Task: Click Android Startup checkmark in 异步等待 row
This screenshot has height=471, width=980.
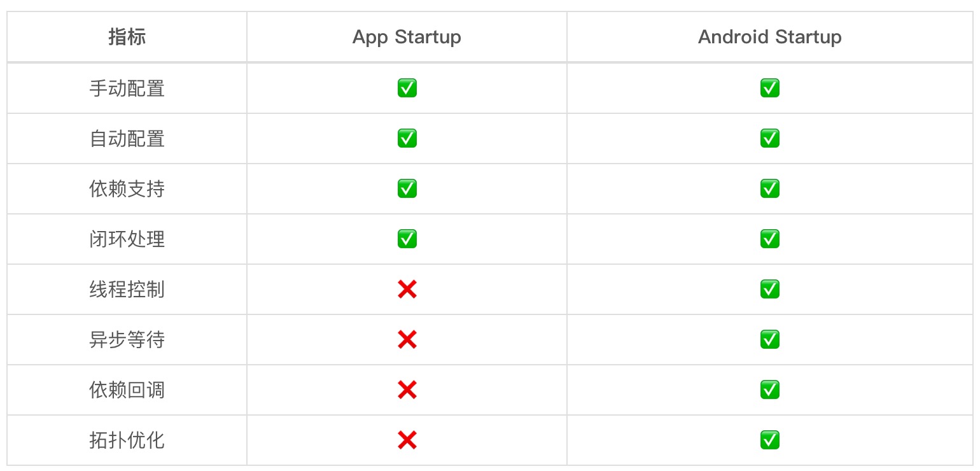Action: pyautogui.click(x=769, y=340)
